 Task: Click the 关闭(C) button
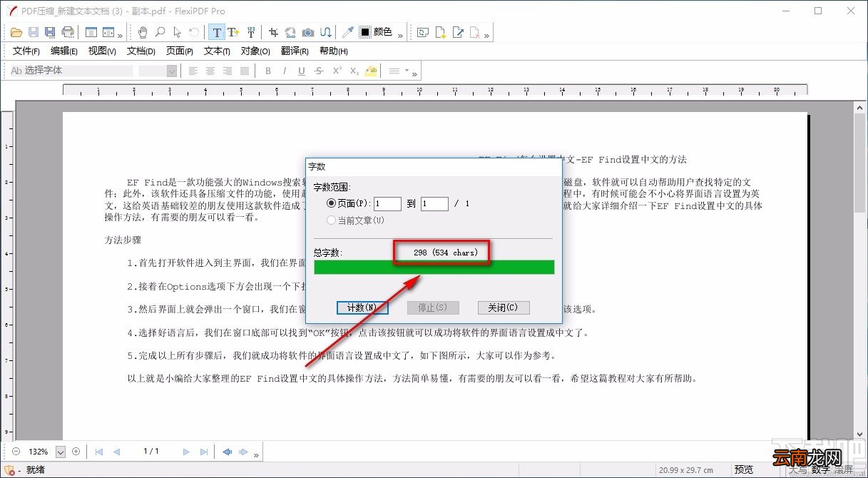[x=504, y=307]
